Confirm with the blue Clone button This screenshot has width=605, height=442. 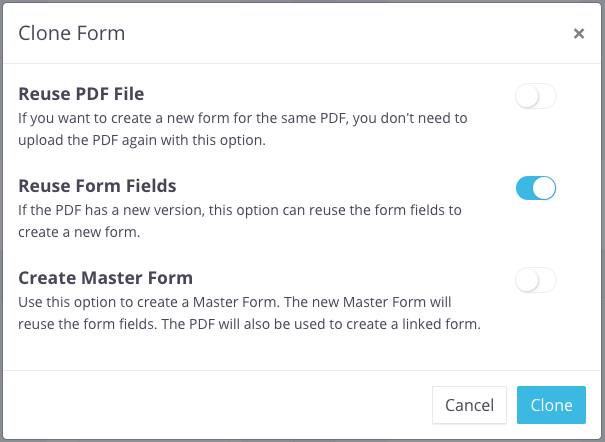click(x=551, y=405)
